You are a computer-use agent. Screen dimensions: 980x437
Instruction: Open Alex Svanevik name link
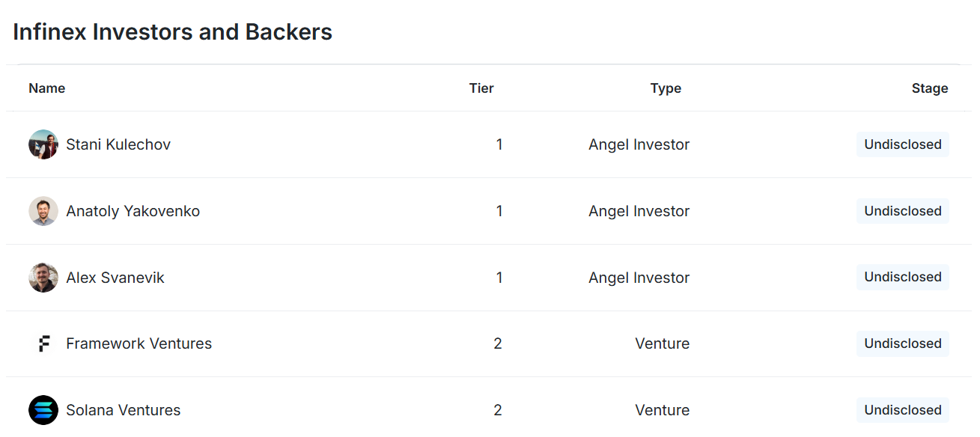115,278
